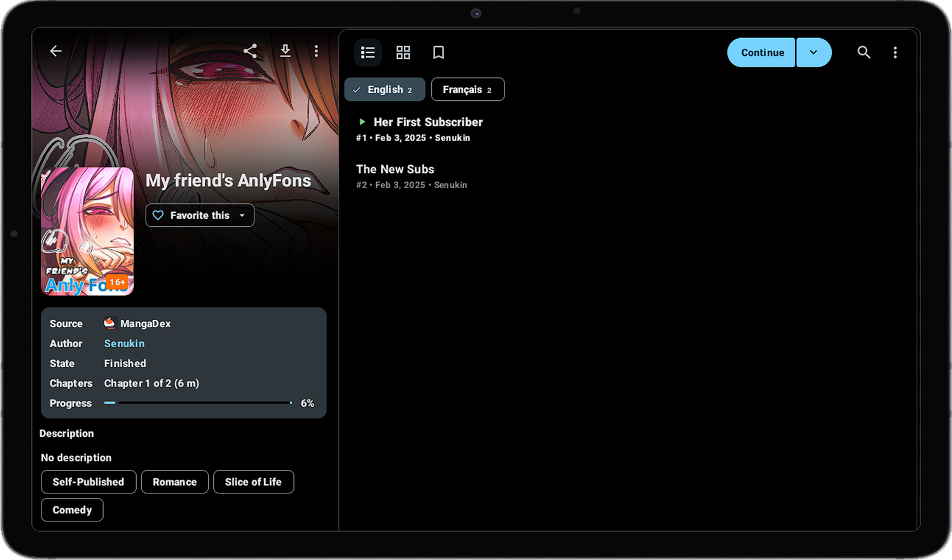Select the Comedy genre tag
Viewport: 952px width, 560px height.
pyautogui.click(x=72, y=510)
